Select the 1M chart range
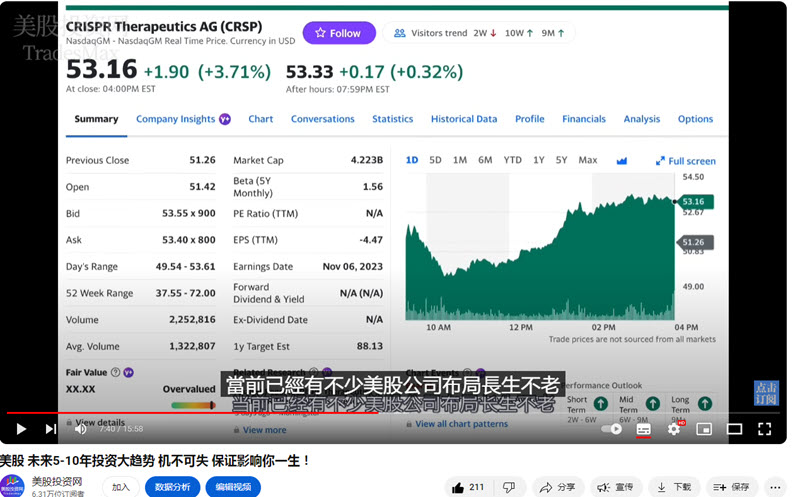 click(x=460, y=160)
